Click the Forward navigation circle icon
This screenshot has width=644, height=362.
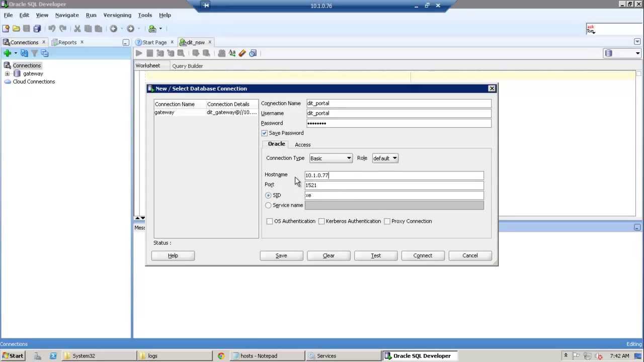point(130,29)
